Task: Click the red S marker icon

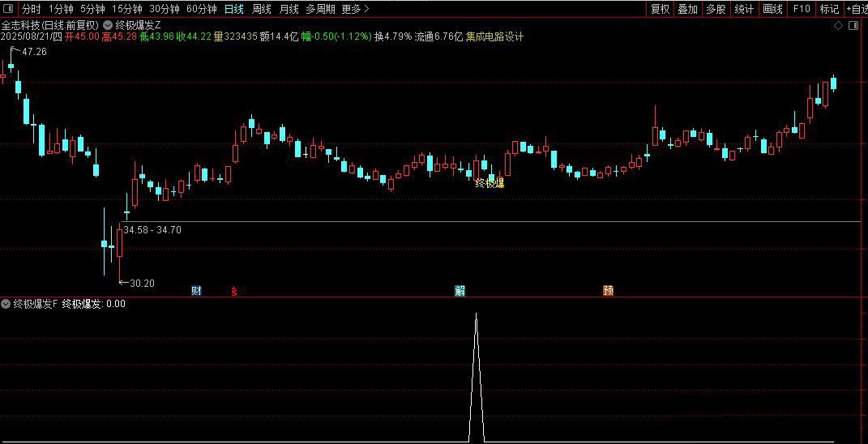Action: tap(234, 291)
